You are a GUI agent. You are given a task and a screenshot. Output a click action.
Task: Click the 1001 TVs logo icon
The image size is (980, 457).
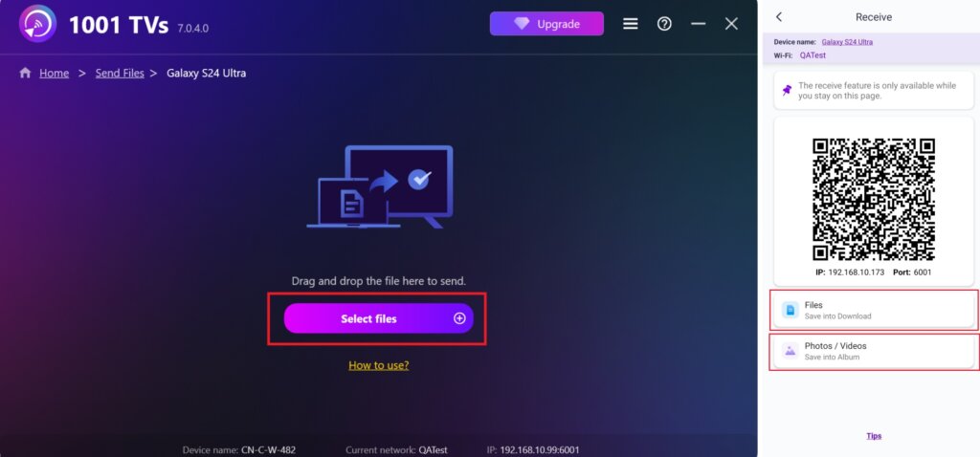(x=37, y=24)
